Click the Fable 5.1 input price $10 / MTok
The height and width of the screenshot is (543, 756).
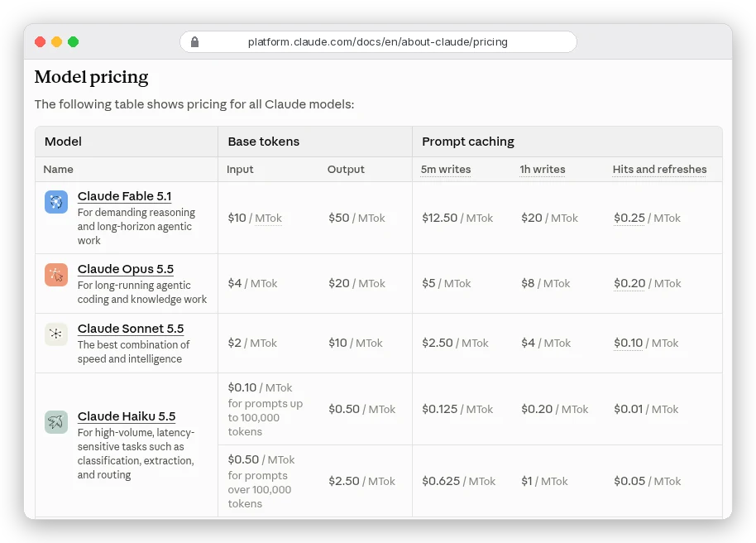[255, 219]
